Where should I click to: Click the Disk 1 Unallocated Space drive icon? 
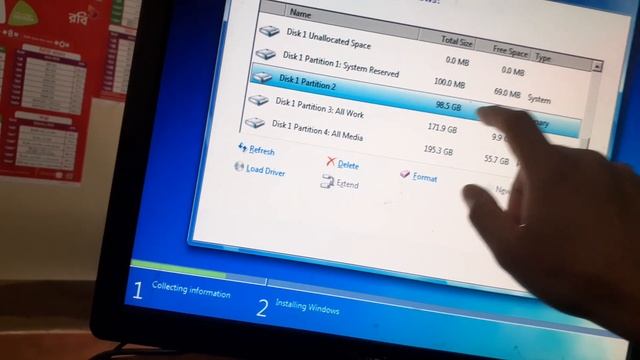[x=269, y=31]
